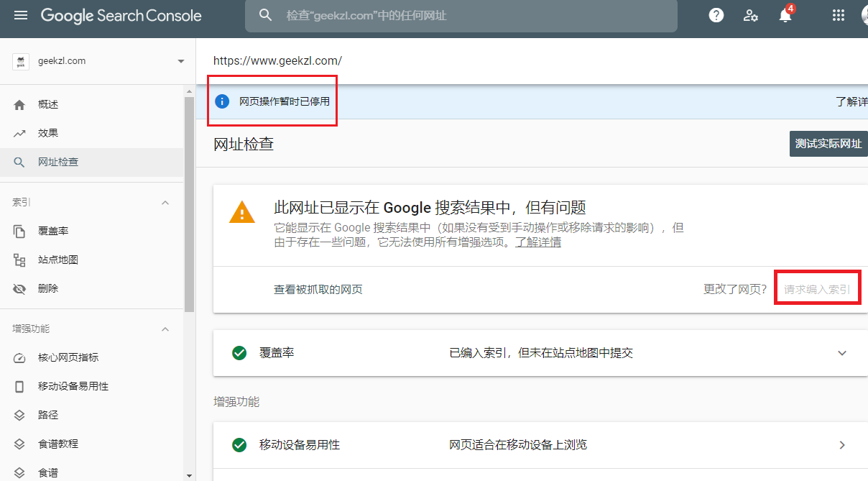Viewport: 868px width, 481px height.
Task: Open the Help question mark icon
Action: (x=716, y=15)
